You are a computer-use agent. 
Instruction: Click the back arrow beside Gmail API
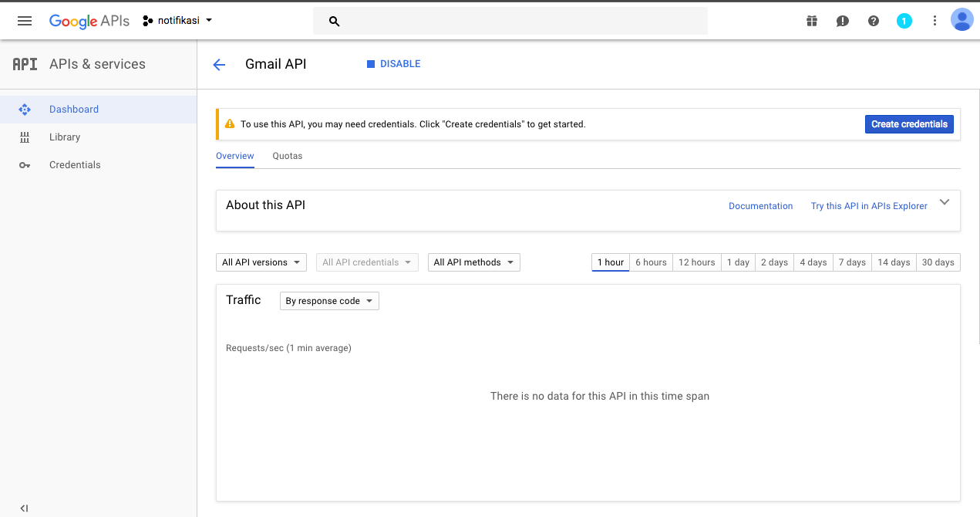click(x=219, y=65)
